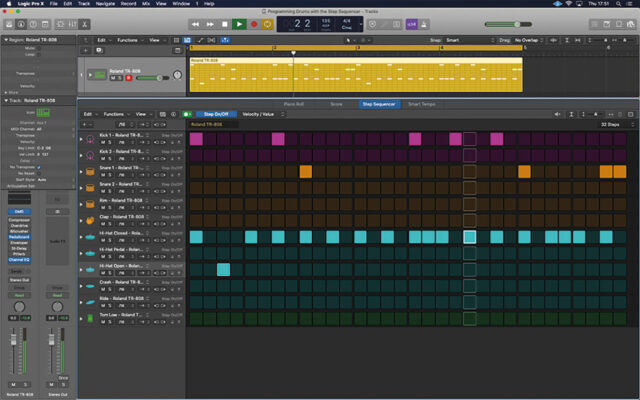
Task: Toggle the green pattern preview button
Action: (x=187, y=114)
